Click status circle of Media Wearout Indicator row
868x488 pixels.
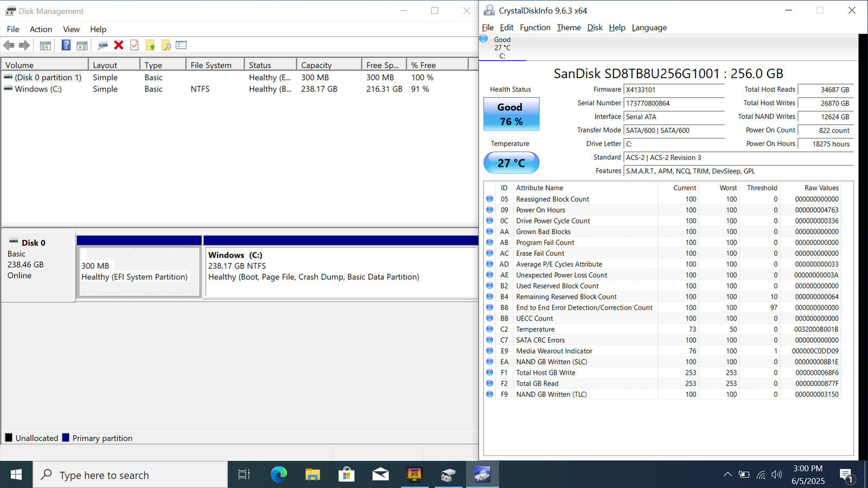pos(489,351)
